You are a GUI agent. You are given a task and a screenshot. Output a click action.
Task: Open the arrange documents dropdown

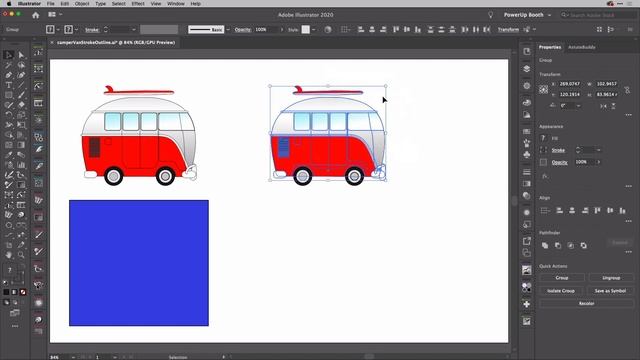coord(55,15)
